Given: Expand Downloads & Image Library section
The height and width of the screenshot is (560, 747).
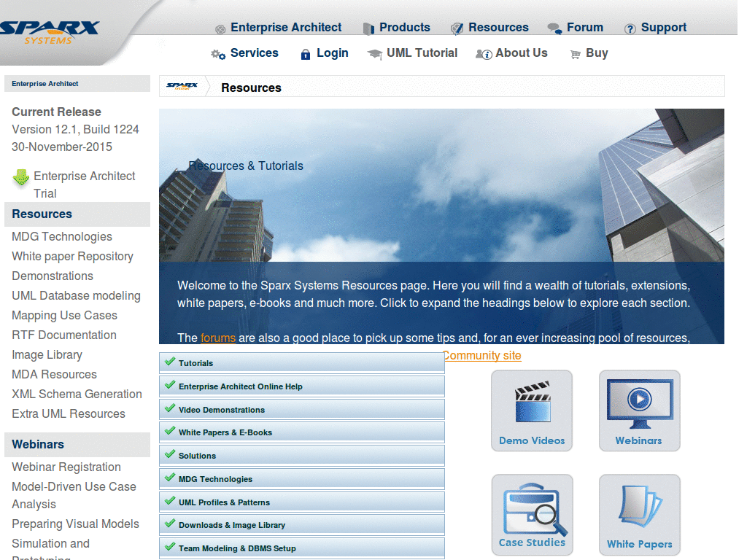Looking at the screenshot, I should point(301,525).
